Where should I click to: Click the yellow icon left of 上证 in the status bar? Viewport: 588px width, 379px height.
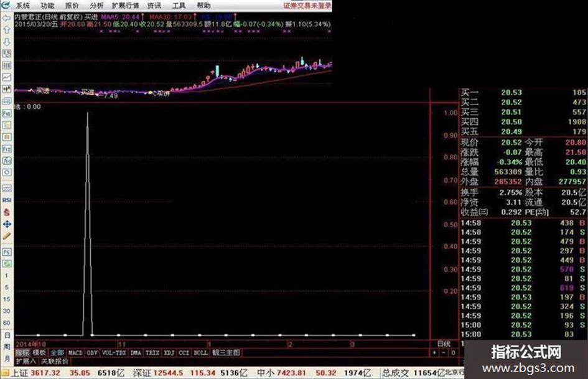pos(5,373)
